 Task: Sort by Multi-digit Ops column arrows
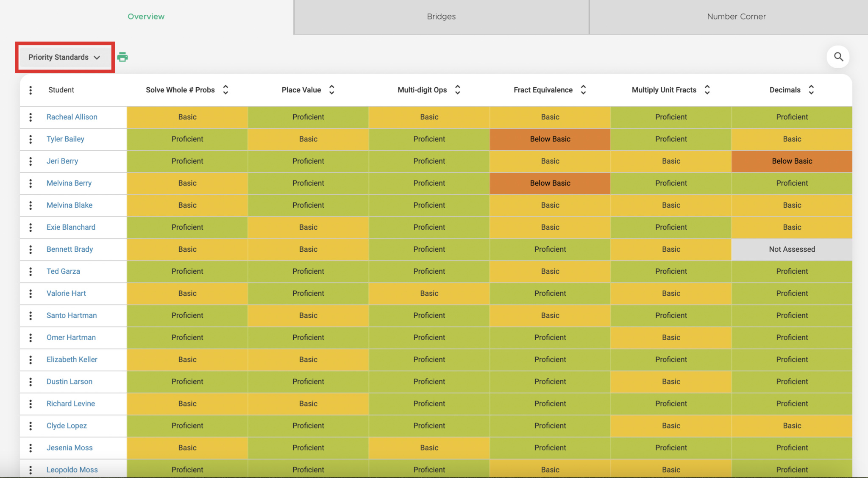pos(457,90)
